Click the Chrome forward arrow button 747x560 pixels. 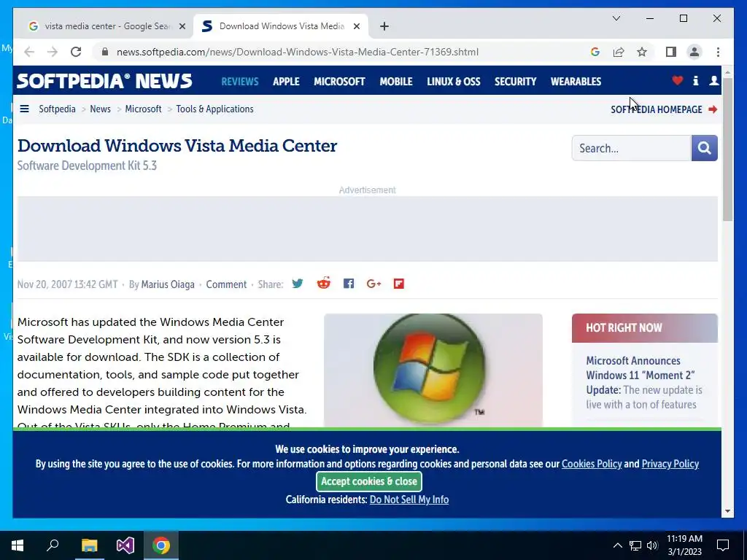53,52
